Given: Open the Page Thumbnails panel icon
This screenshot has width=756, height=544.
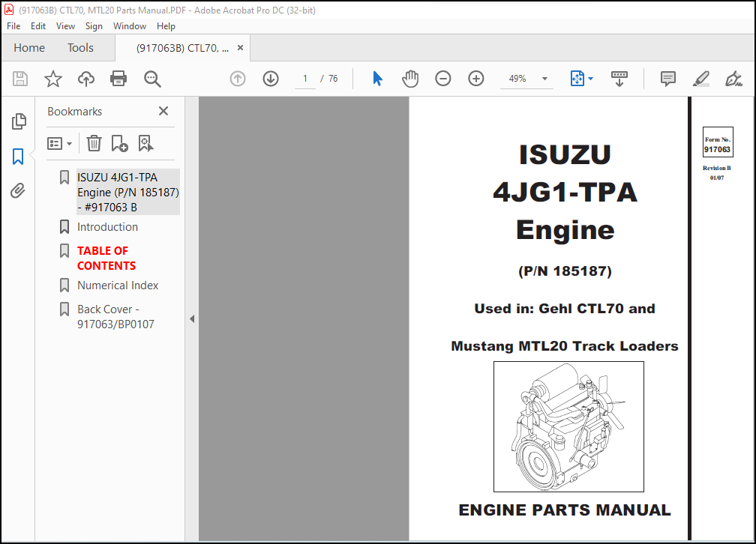Looking at the screenshot, I should 18,121.
